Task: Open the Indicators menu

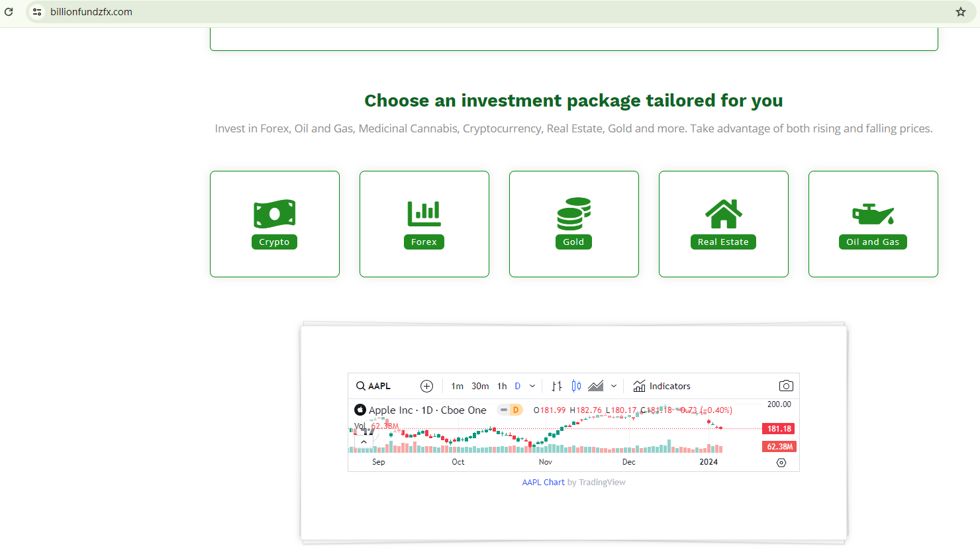Action: click(x=661, y=386)
